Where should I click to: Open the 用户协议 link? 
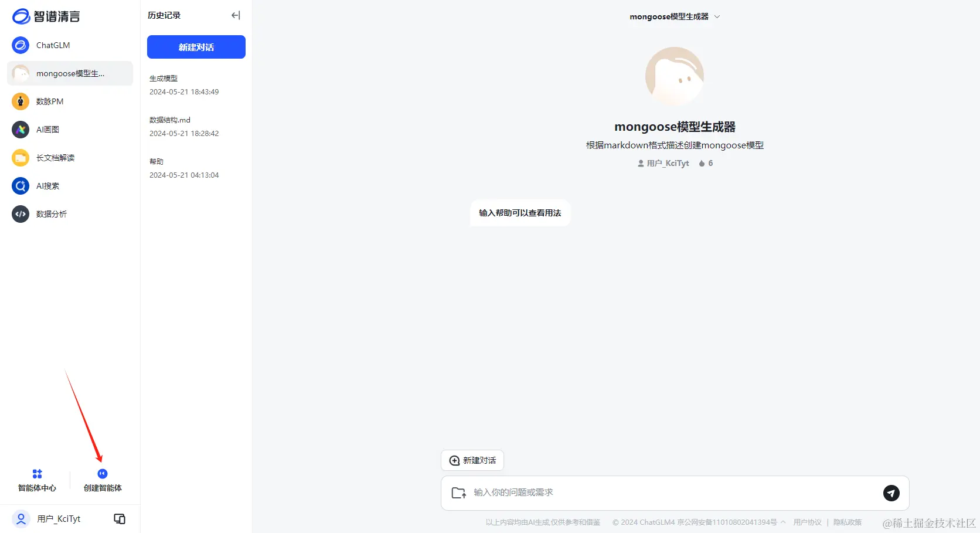[808, 522]
